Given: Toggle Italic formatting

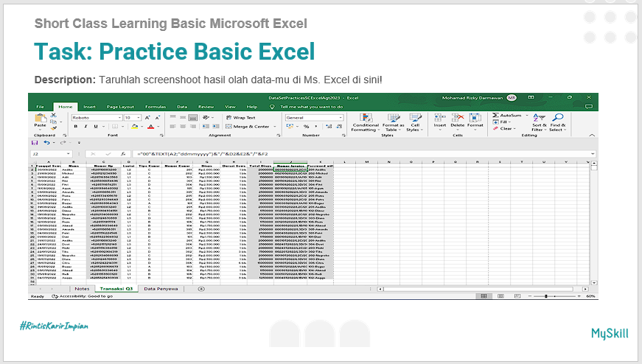Looking at the screenshot, I should pyautogui.click(x=86, y=127).
